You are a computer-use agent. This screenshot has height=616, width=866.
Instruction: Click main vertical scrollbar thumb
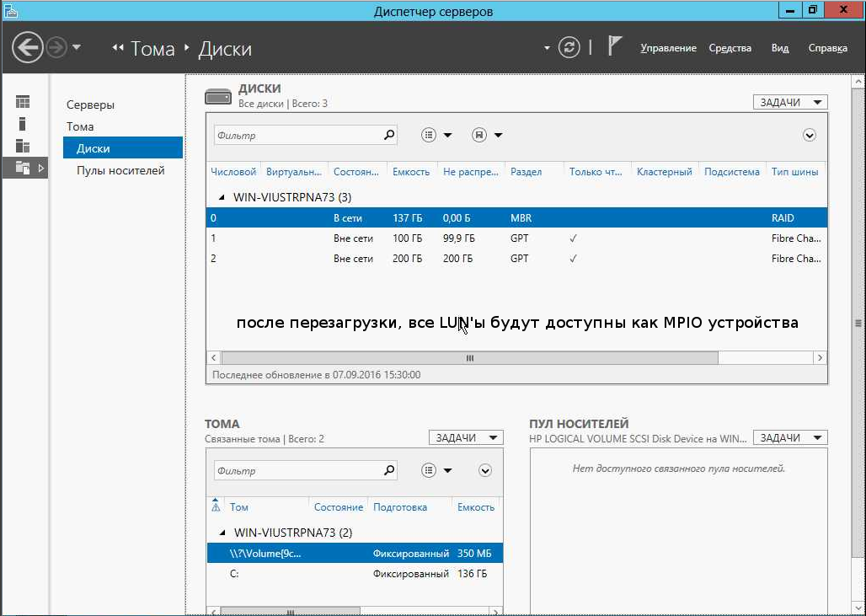pos(858,324)
